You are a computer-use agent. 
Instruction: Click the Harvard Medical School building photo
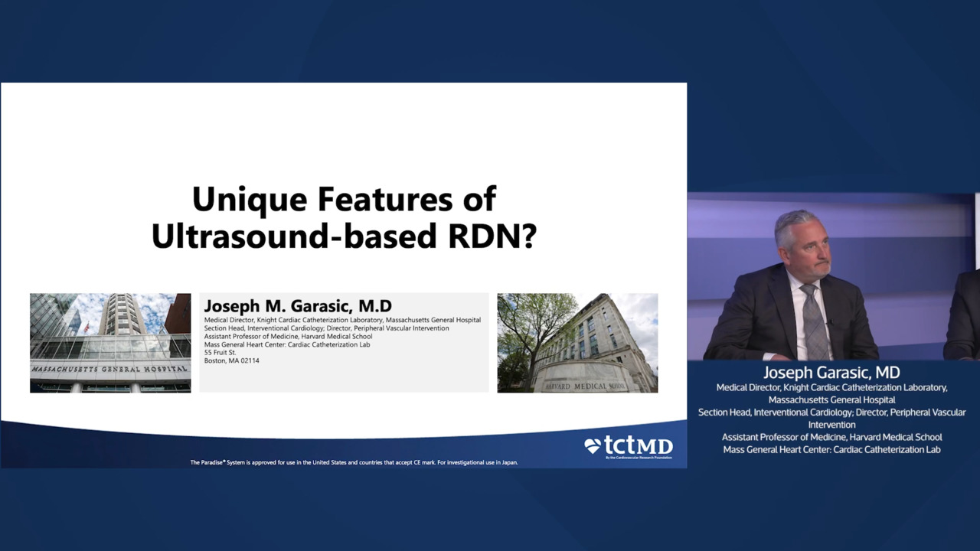tap(577, 343)
